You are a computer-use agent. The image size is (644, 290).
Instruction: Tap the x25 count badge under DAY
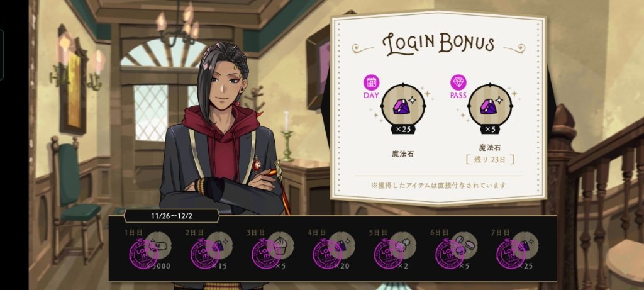[x=402, y=130]
